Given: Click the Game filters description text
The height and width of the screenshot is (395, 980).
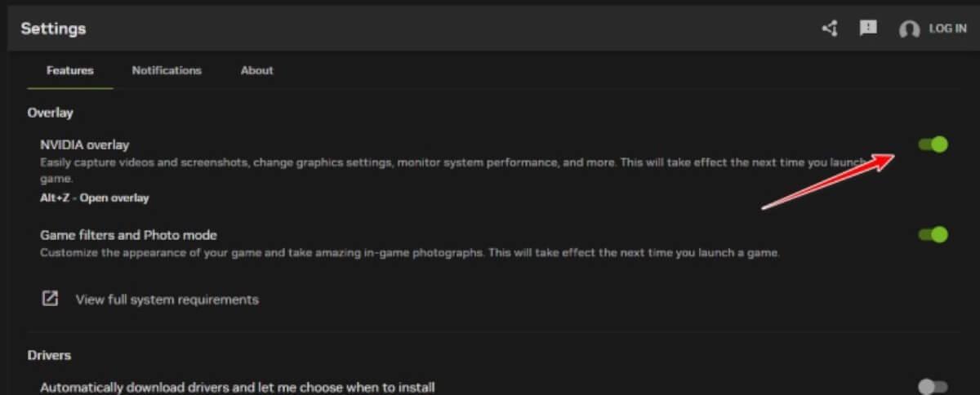Looking at the screenshot, I should (410, 253).
